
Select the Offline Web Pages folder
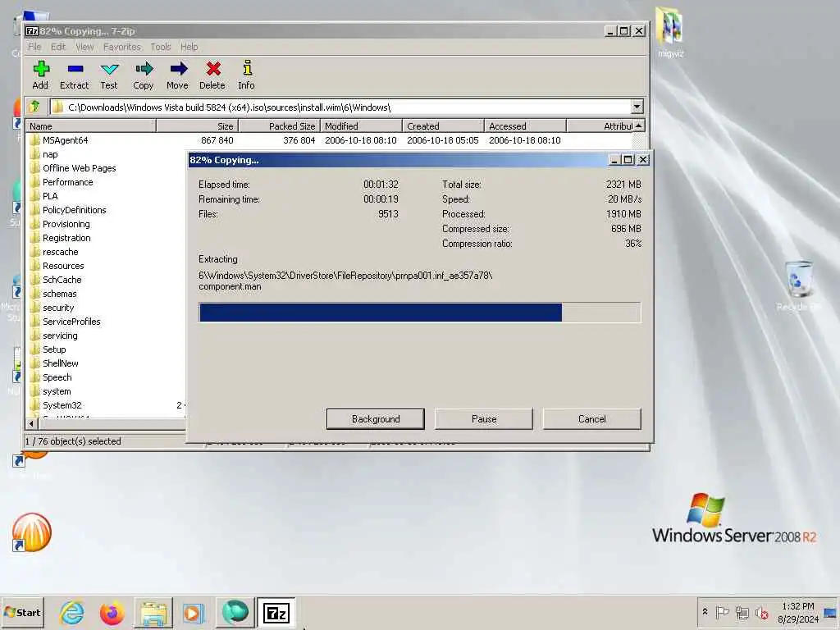coord(80,168)
